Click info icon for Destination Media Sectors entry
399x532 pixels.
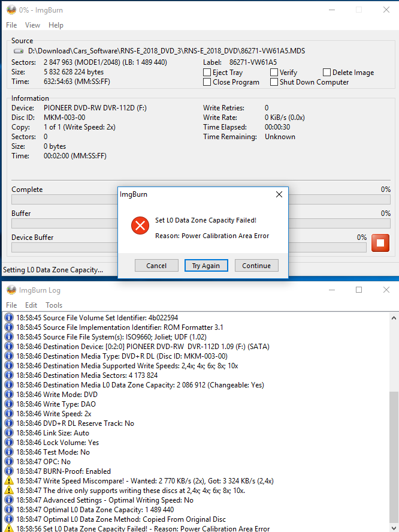pos(9,375)
